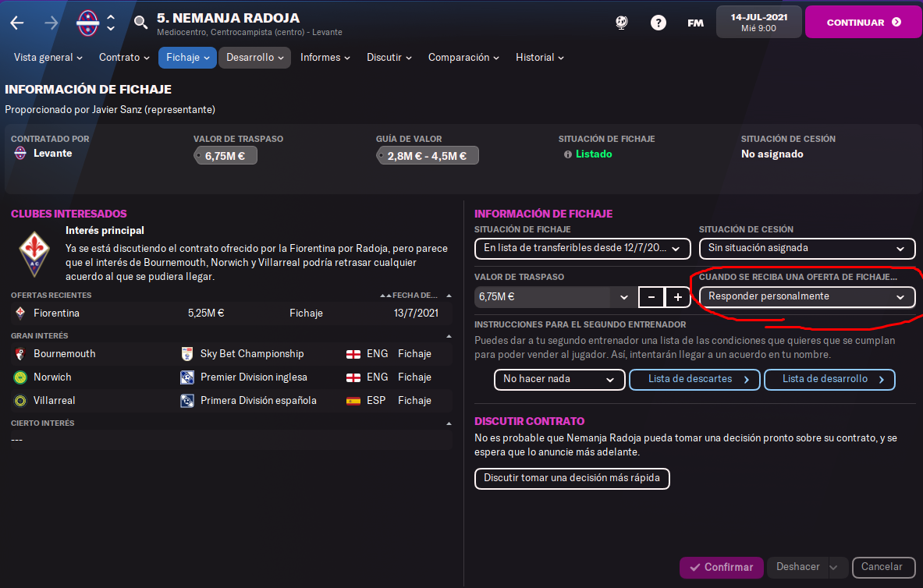Open Vista general menu
Image resolution: width=923 pixels, height=588 pixels.
pos(48,58)
